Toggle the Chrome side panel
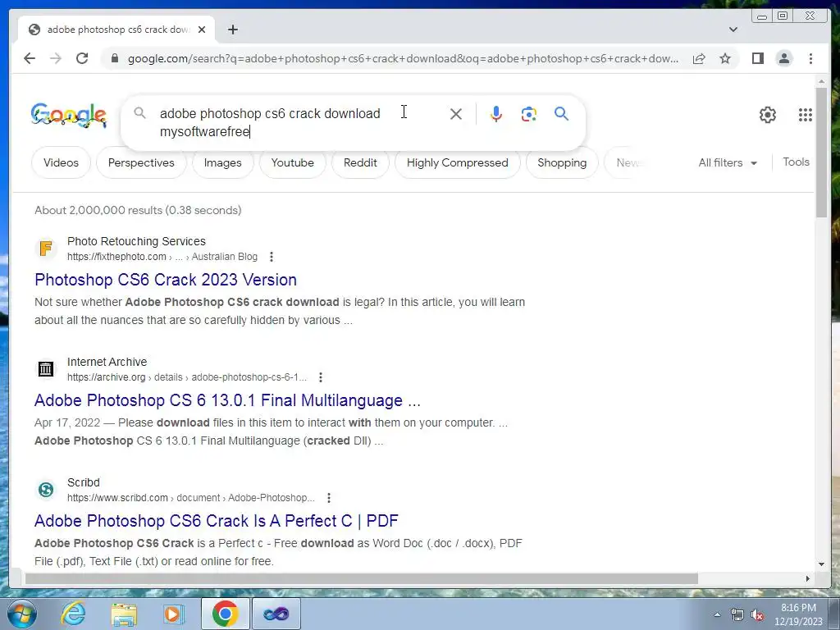 click(x=757, y=58)
